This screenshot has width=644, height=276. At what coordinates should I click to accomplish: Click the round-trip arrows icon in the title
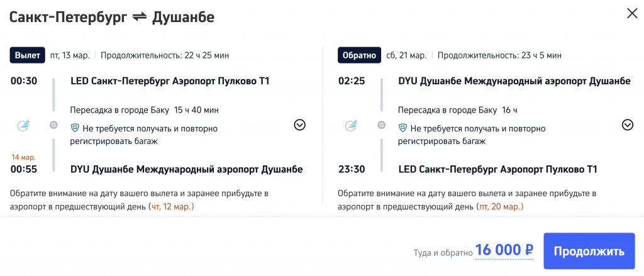[140, 17]
